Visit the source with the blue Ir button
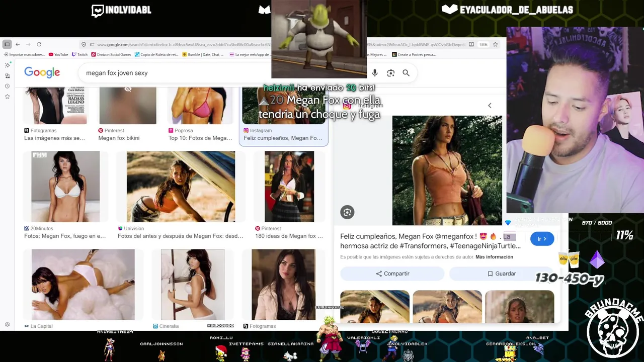The height and width of the screenshot is (362, 644). point(542,239)
